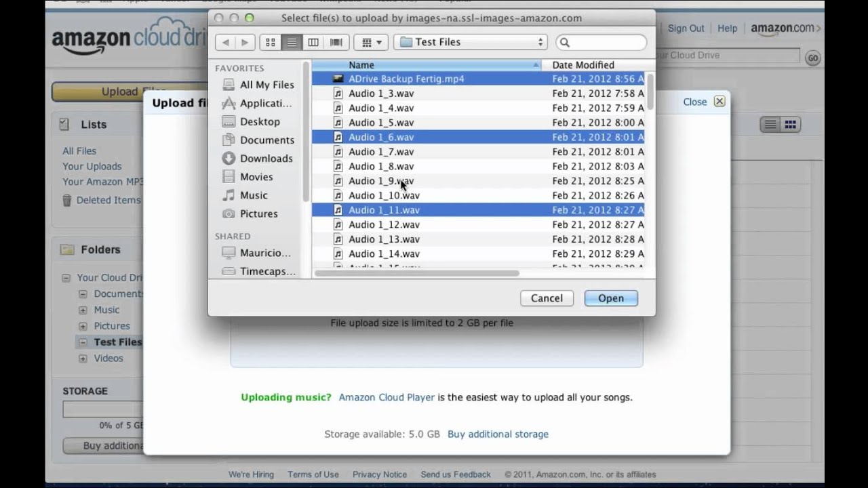Open Downloads in the sidebar
Screen dimensions: 868x488
pyautogui.click(x=258, y=158)
